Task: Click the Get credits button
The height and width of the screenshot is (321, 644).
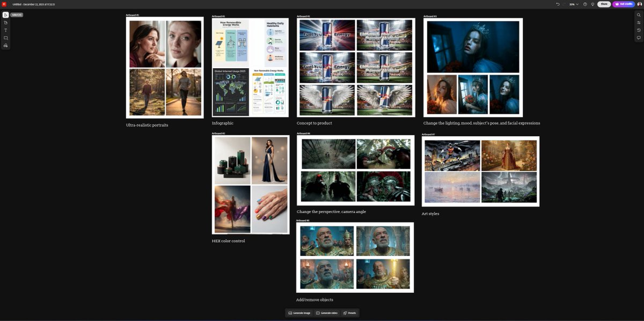Action: point(623,4)
